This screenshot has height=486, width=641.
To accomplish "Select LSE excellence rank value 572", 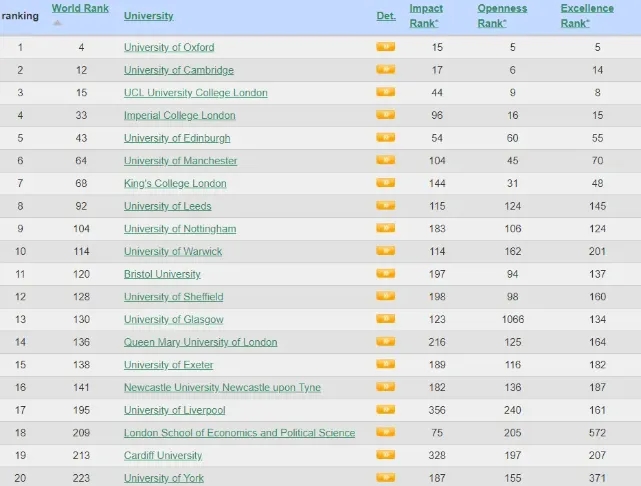I will [597, 433].
